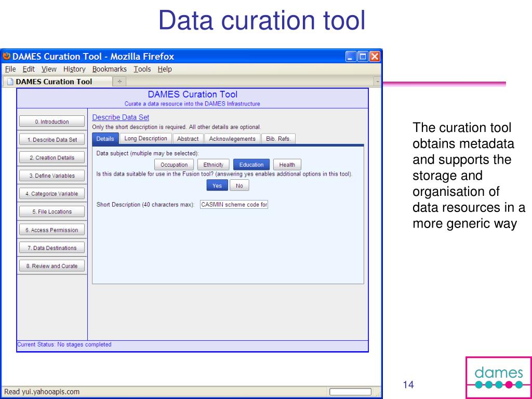Open the History menu

coord(74,69)
